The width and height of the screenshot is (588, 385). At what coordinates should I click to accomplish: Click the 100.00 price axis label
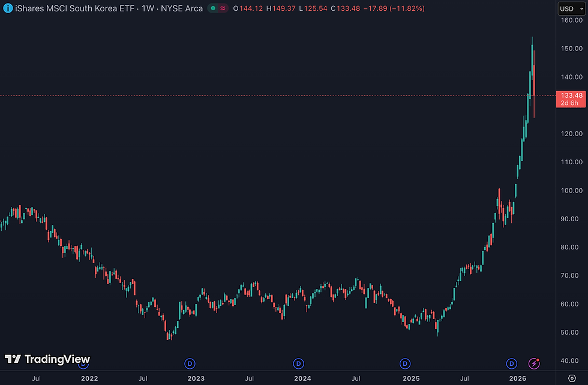coord(571,191)
